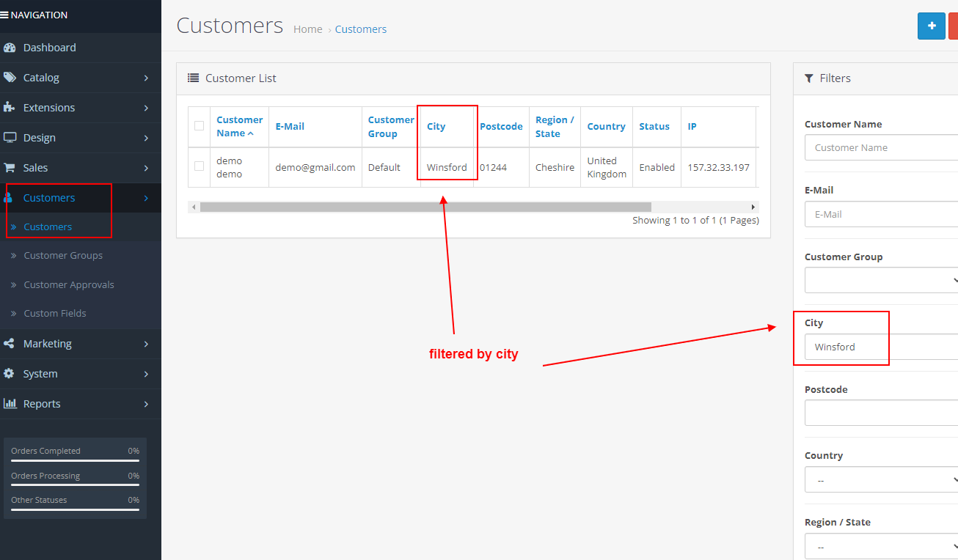Expand the Sales menu chevron
Viewport: 958px width, 560px height.
coord(146,168)
